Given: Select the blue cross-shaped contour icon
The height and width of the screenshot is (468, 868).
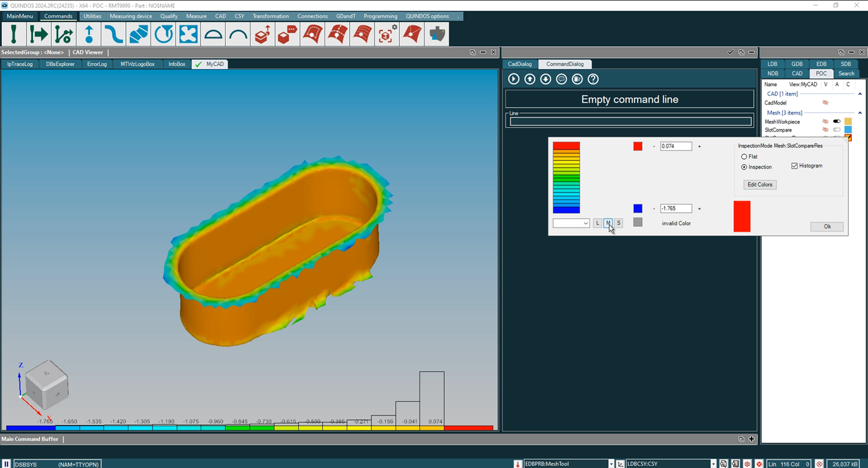Looking at the screenshot, I should tap(189, 34).
